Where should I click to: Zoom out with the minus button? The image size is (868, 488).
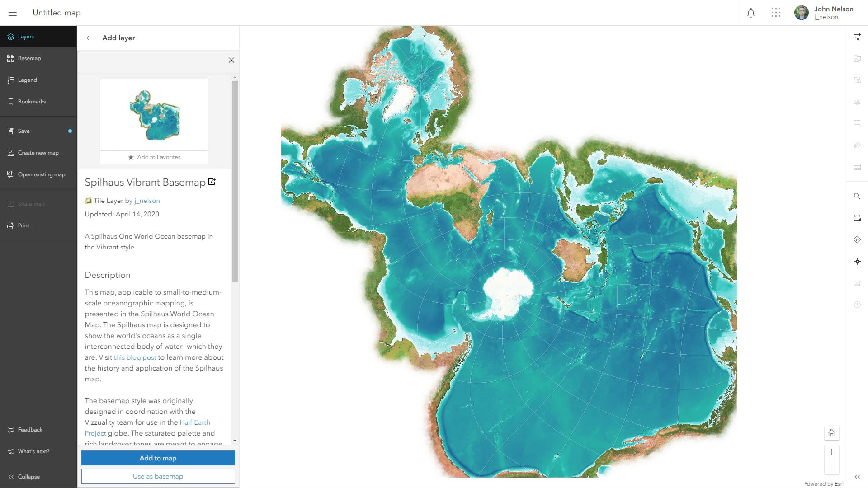pyautogui.click(x=831, y=467)
